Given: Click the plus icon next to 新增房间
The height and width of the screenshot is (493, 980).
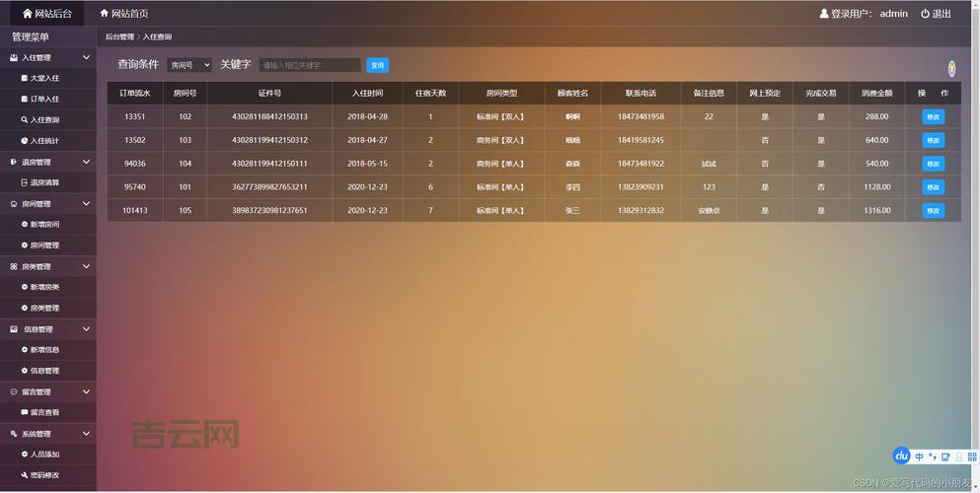Looking at the screenshot, I should tap(25, 224).
